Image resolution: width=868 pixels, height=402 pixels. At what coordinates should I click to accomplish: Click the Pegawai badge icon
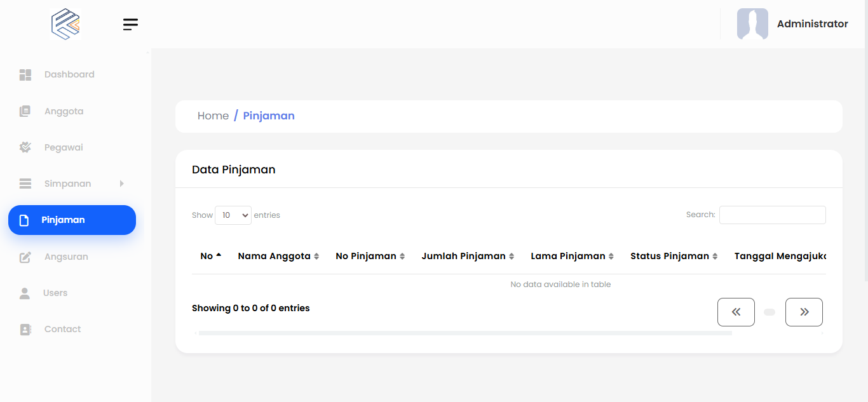[25, 148]
